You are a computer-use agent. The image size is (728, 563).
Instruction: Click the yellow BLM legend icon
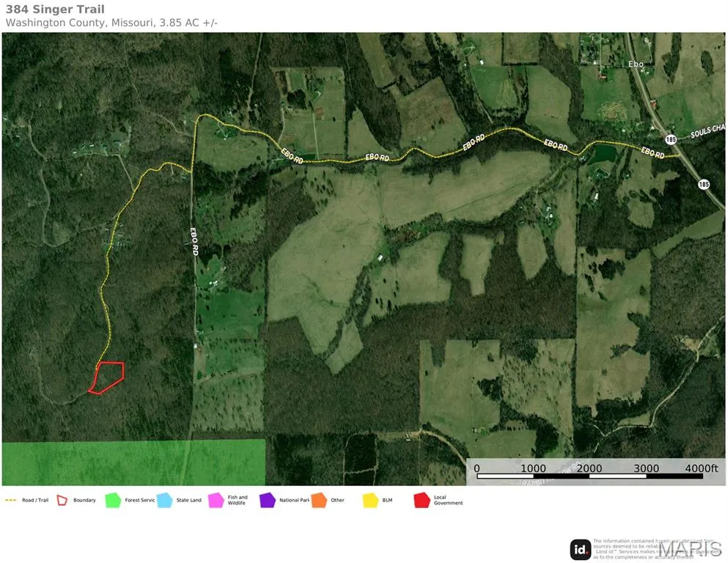pos(370,500)
